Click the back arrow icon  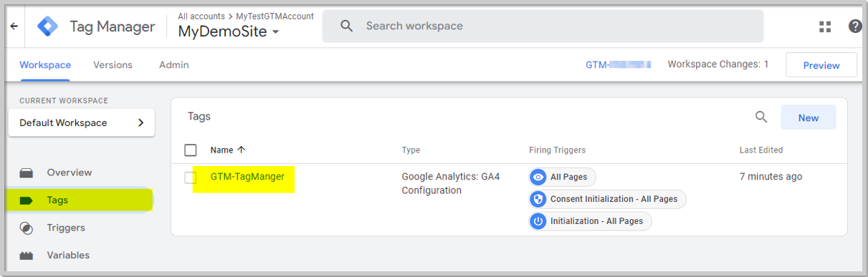coord(14,26)
